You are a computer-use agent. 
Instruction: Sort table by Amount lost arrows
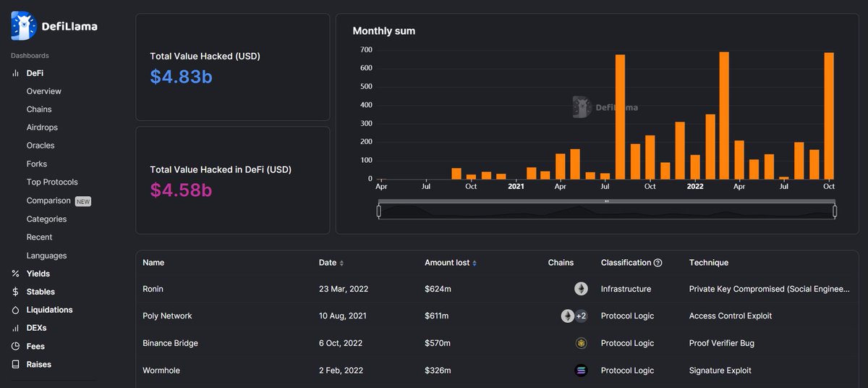(475, 263)
